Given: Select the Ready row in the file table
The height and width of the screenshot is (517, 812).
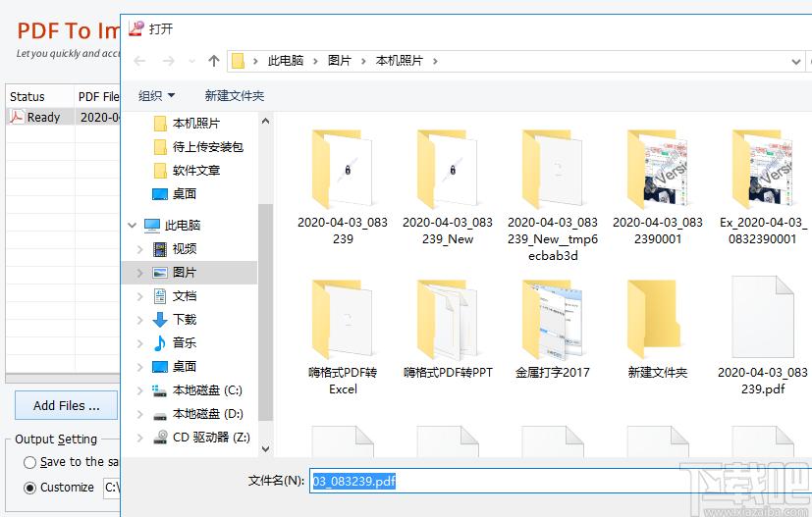Looking at the screenshot, I should [63, 118].
